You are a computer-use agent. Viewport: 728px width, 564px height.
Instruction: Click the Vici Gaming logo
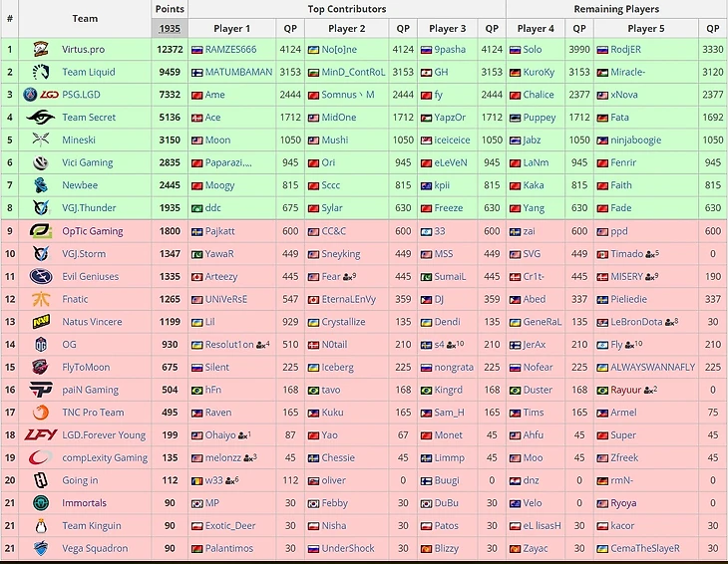click(x=41, y=162)
